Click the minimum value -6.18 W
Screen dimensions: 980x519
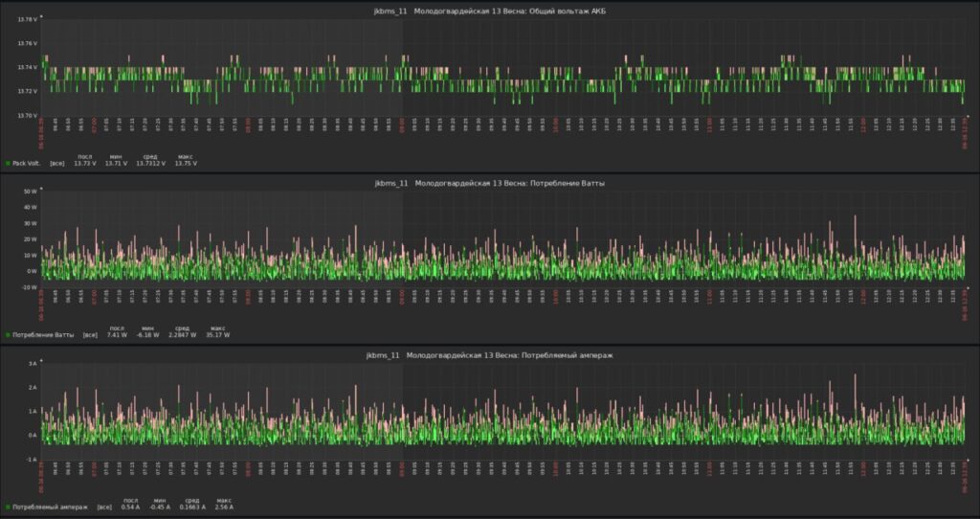pyautogui.click(x=147, y=335)
